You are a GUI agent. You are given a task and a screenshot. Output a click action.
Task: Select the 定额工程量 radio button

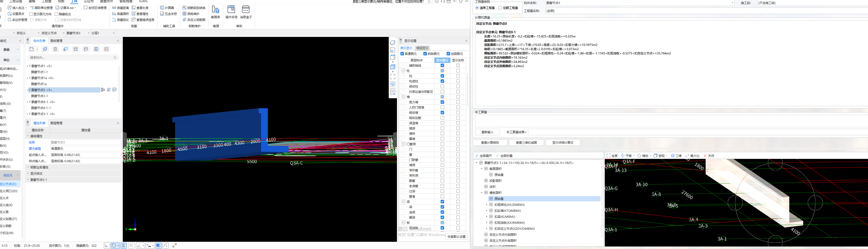(x=500, y=8)
